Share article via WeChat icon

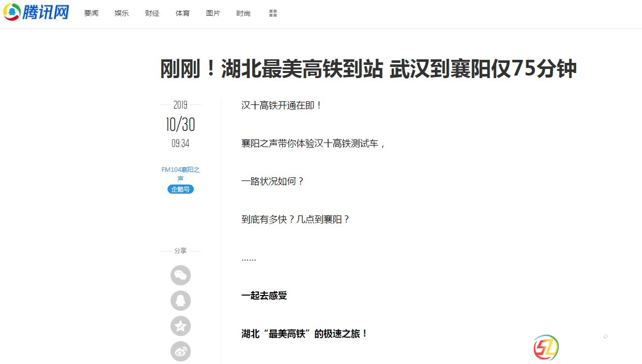(x=181, y=275)
